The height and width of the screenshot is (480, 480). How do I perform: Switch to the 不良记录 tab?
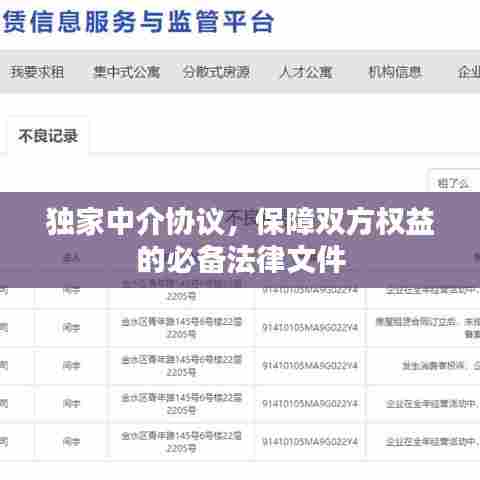click(48, 136)
